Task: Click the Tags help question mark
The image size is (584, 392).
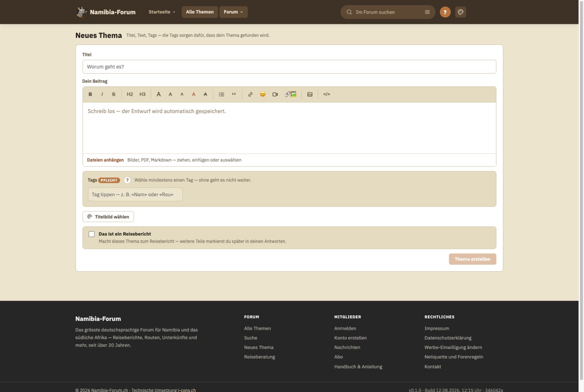Action: pos(127,180)
